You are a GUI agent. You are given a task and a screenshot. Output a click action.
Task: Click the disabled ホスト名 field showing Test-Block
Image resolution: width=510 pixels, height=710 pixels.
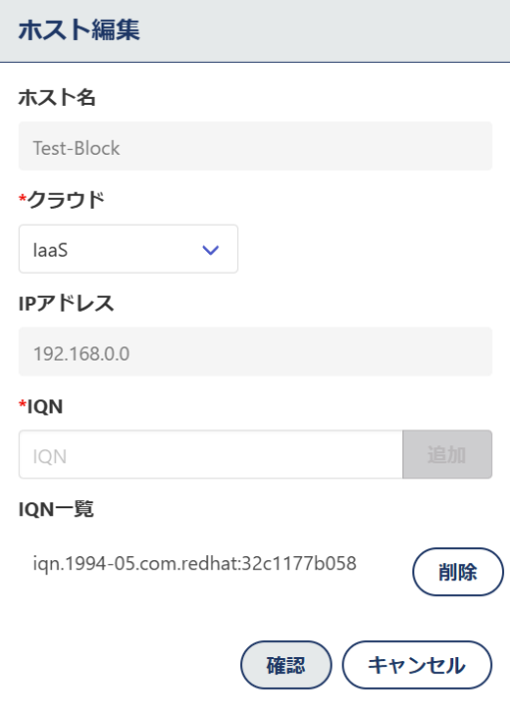pos(255,146)
